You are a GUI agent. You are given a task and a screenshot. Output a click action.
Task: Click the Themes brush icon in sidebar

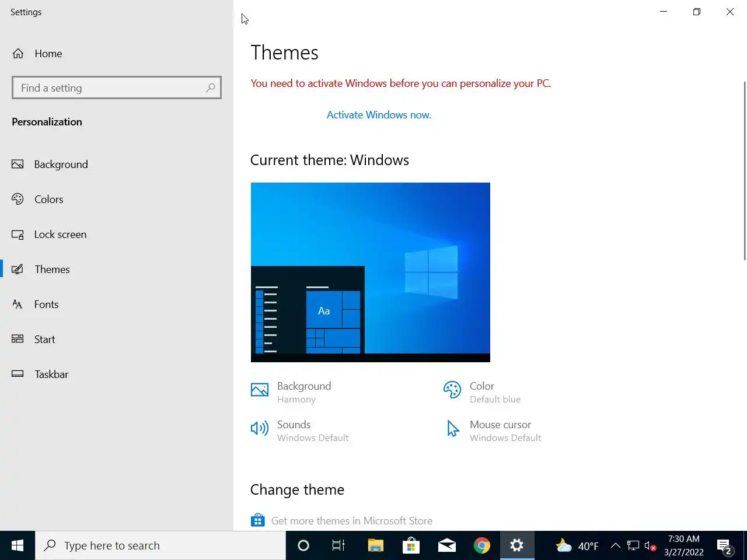tap(18, 269)
